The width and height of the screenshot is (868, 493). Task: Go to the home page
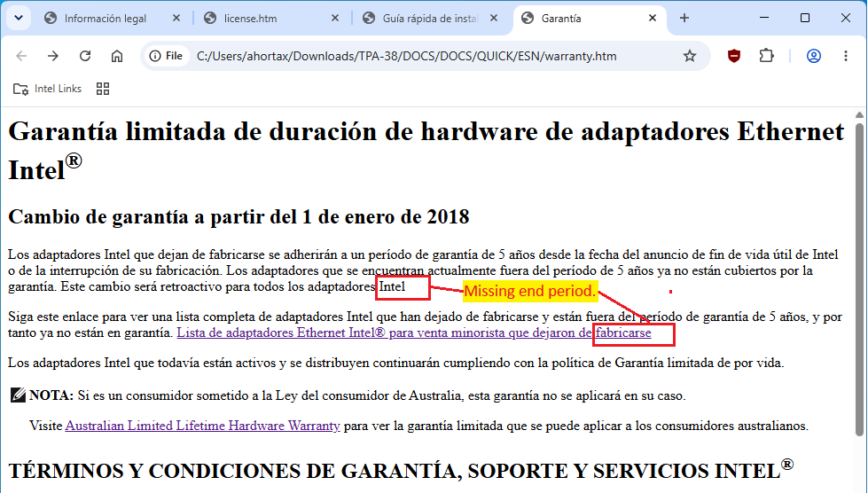pyautogui.click(x=117, y=56)
